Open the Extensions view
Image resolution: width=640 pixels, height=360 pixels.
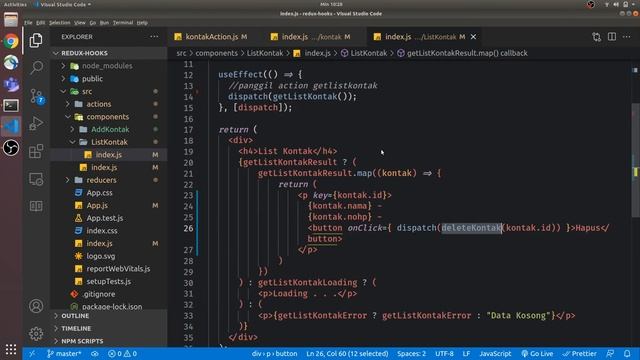pyautogui.click(x=36, y=151)
